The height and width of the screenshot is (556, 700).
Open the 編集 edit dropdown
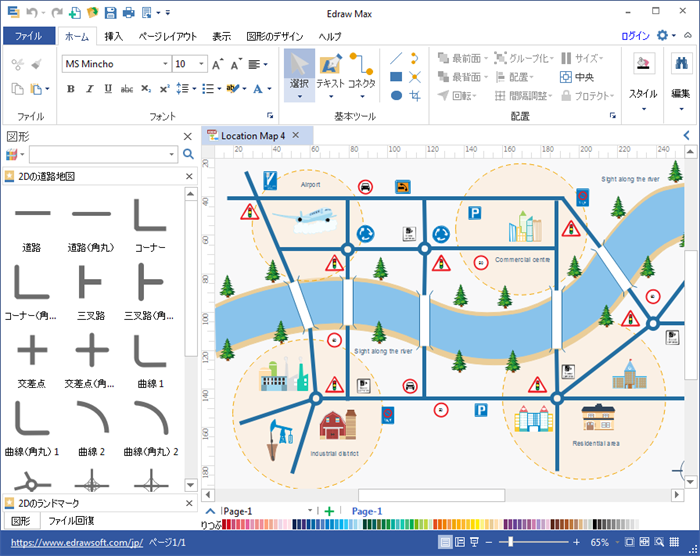681,109
